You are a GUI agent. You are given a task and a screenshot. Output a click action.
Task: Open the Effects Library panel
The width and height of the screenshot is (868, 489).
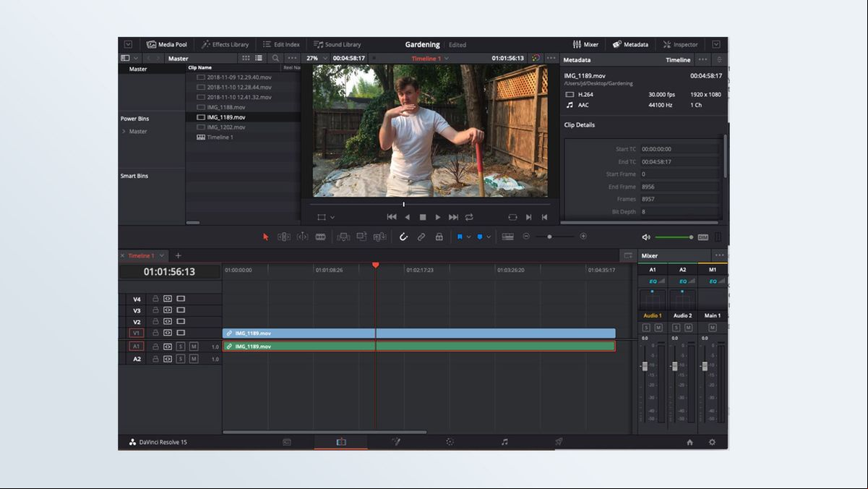(225, 44)
